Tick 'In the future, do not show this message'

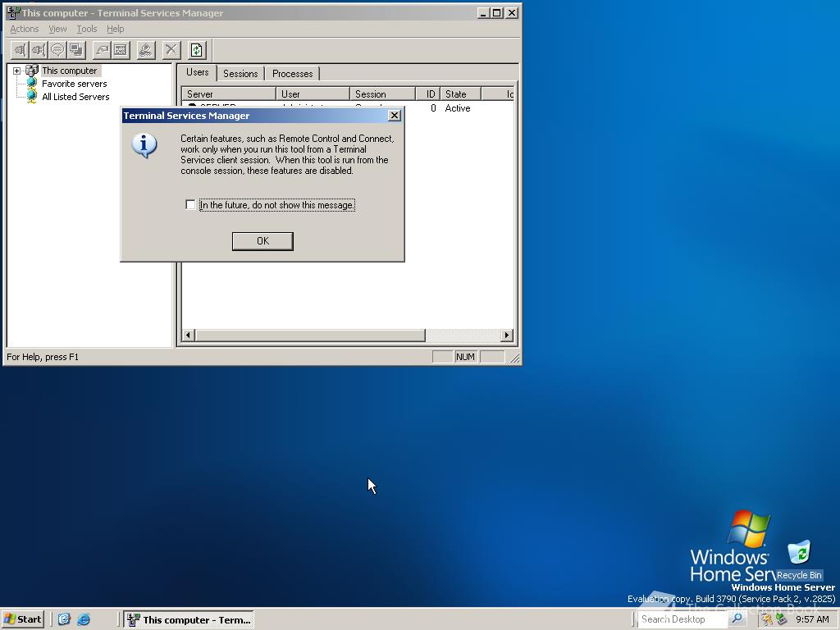click(190, 204)
